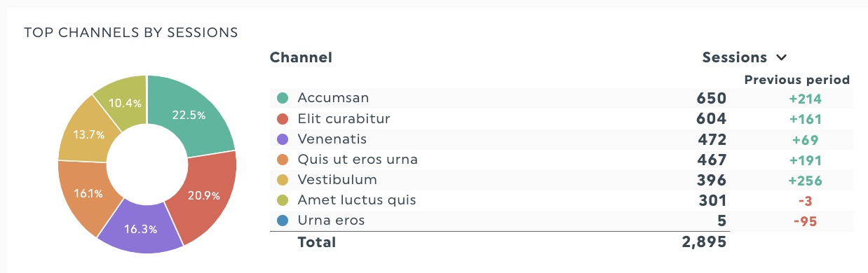
Task: Select the yellow Vestibulum legend dot
Action: (283, 180)
